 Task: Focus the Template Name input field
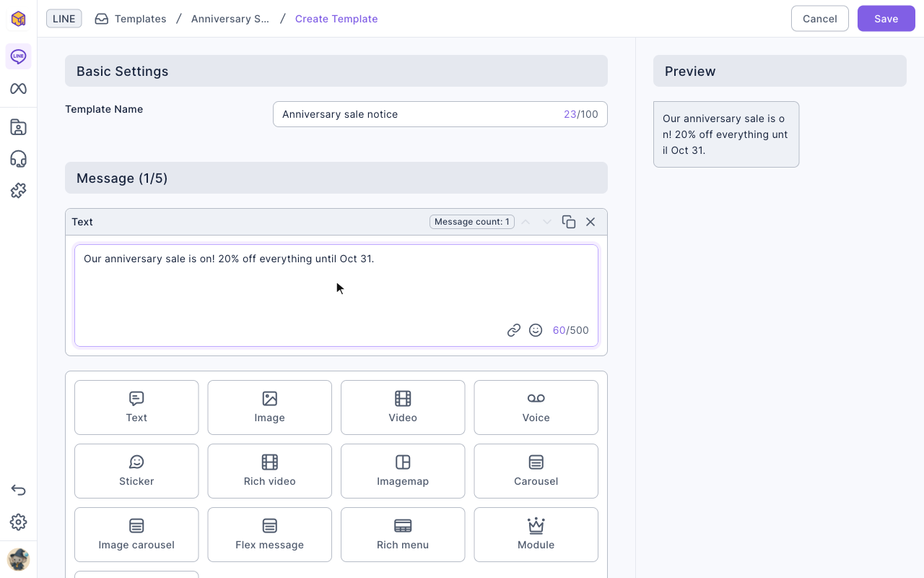(440, 114)
